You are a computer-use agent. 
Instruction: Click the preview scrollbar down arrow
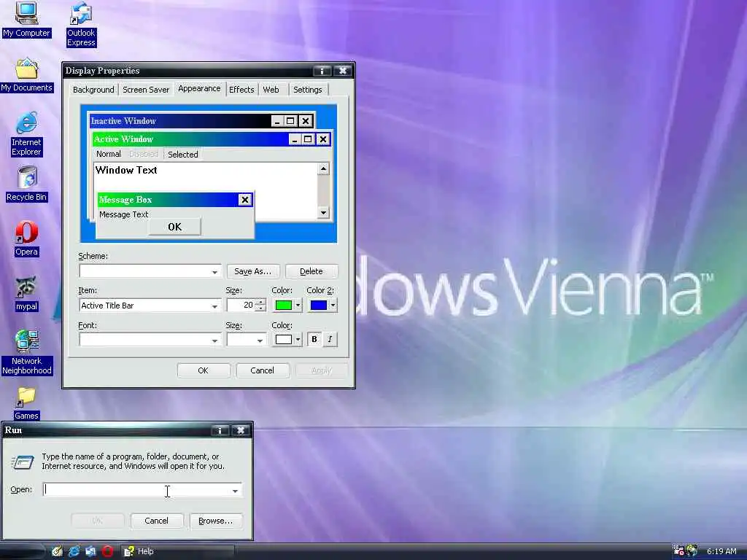(x=323, y=213)
